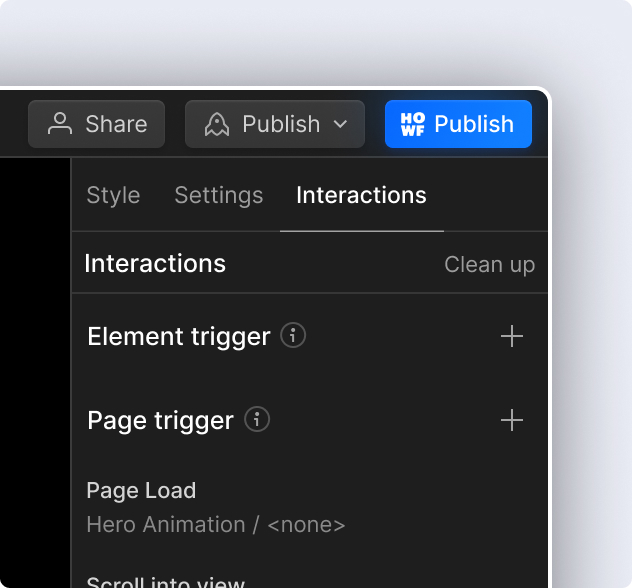Click the Clean up link
632x588 pixels.
click(490, 265)
